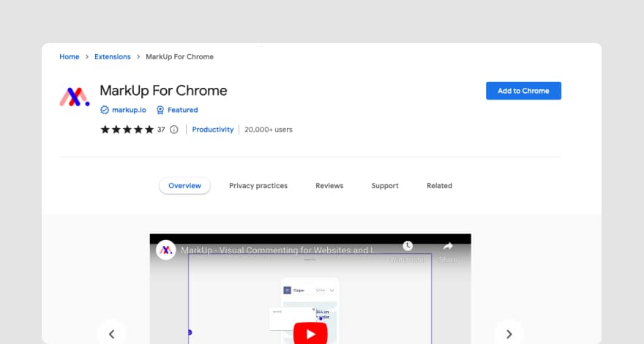Screen dimensions: 644x344
Task: Show previous screenshot with left arrow
Action: click(111, 334)
